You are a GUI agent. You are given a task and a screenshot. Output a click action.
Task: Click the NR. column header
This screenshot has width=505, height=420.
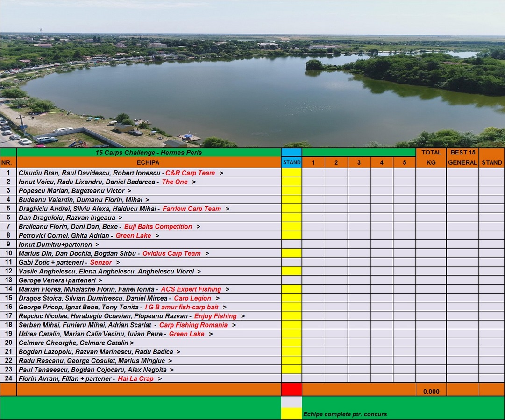tap(8, 162)
